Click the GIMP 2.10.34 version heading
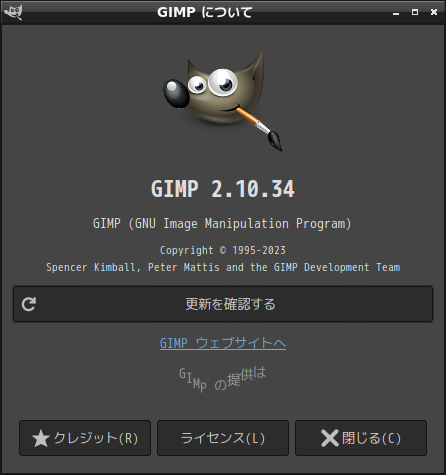This screenshot has height=475, width=446. tap(223, 189)
